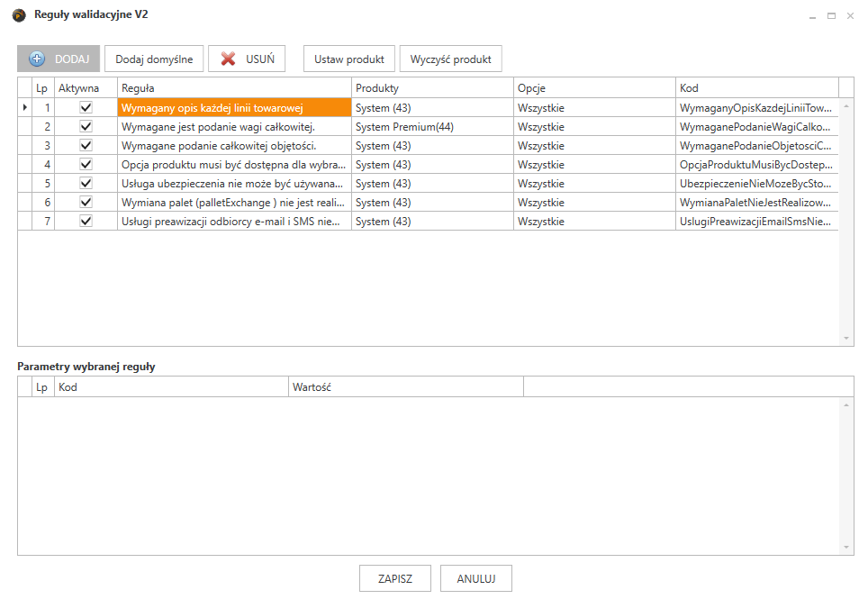
Task: Toggle the Aktywna checkbox in row 4
Action: pos(86,164)
